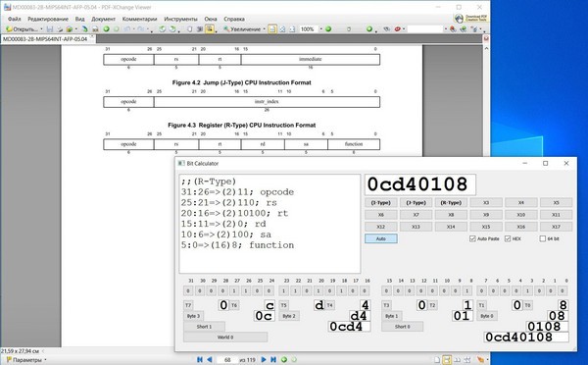Go to the previous page

point(210,360)
